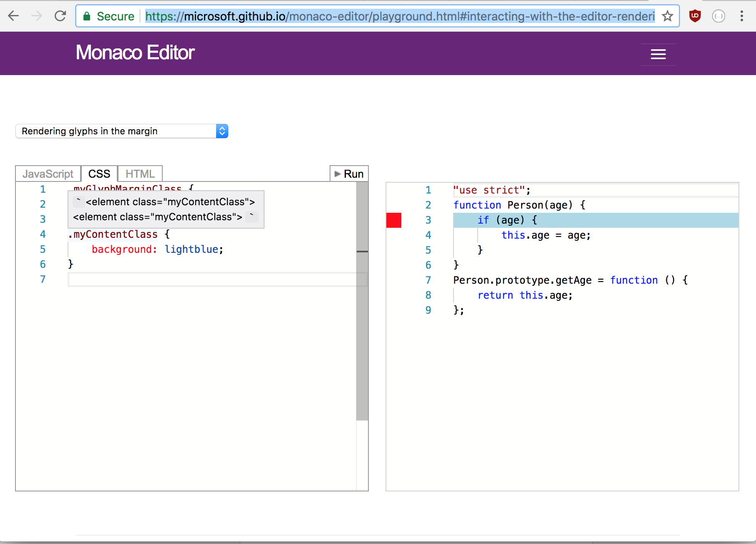Click the "Person.prototype.getAge" line
The width and height of the screenshot is (756, 544).
[x=571, y=280]
